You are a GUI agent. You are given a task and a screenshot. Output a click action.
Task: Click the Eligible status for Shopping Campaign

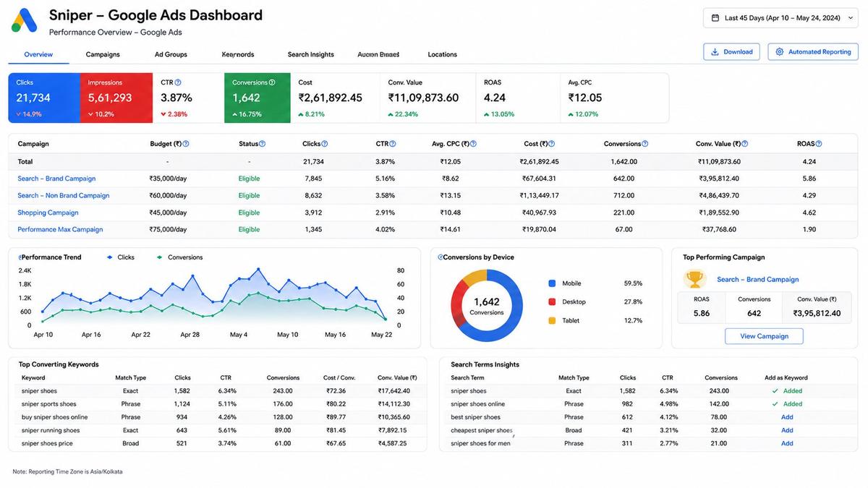[x=249, y=213]
